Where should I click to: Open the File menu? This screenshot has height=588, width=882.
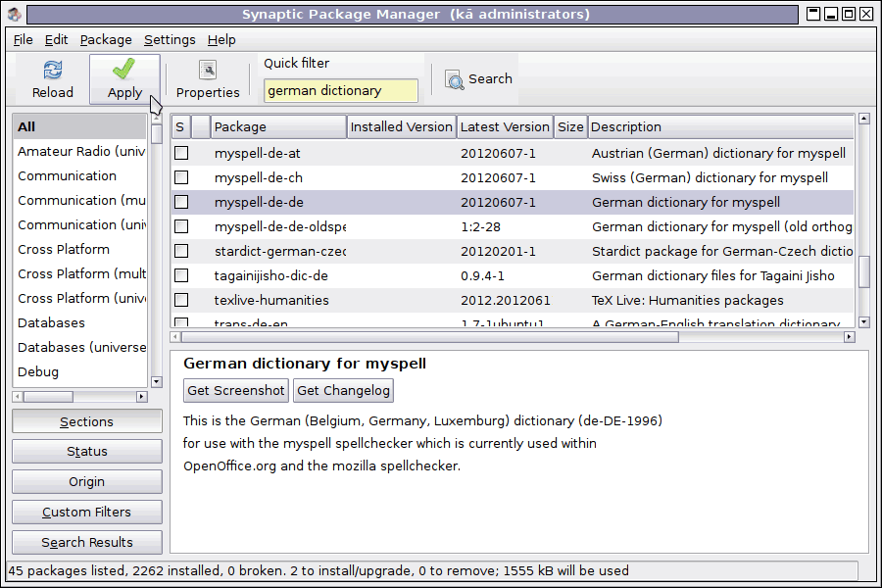pyautogui.click(x=24, y=40)
